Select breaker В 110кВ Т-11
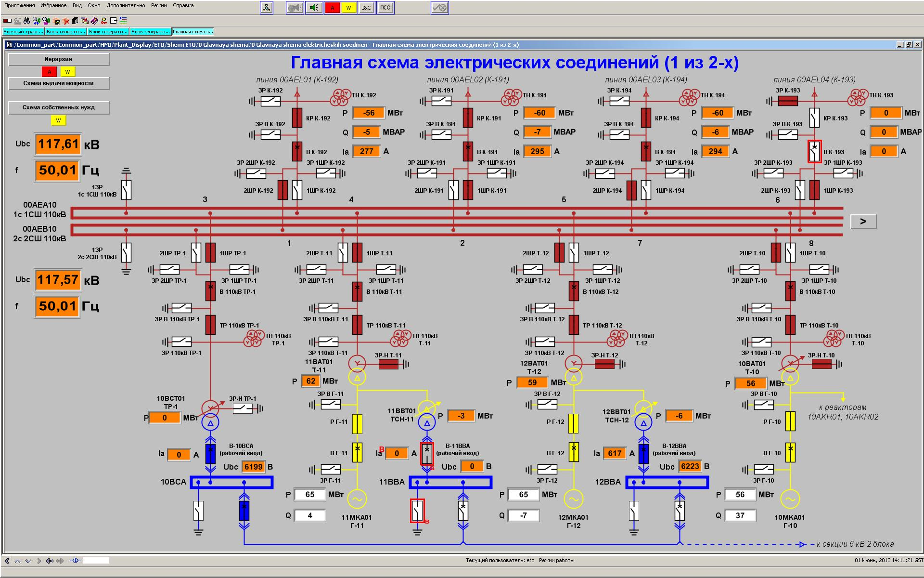Viewport: 924px width, 578px height. tap(357, 291)
